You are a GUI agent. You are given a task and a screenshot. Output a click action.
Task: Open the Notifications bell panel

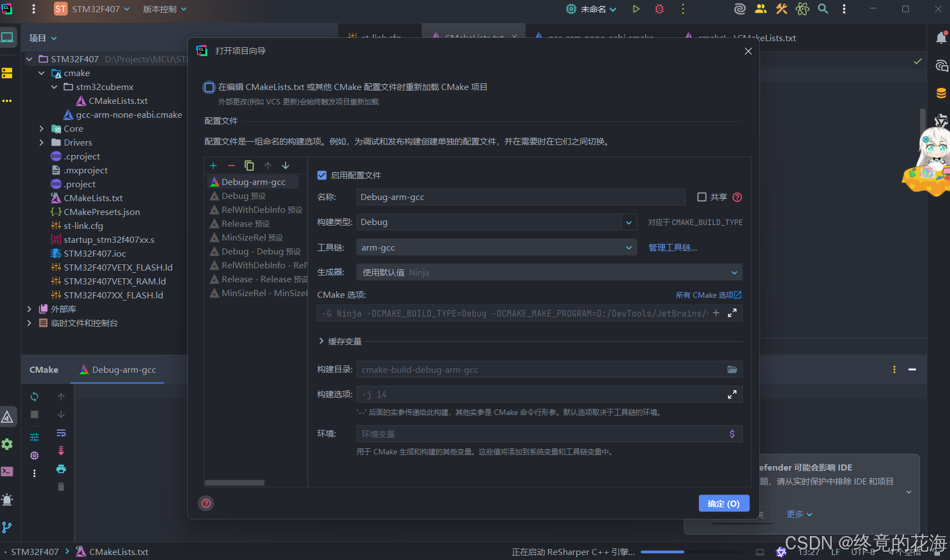coord(941,38)
